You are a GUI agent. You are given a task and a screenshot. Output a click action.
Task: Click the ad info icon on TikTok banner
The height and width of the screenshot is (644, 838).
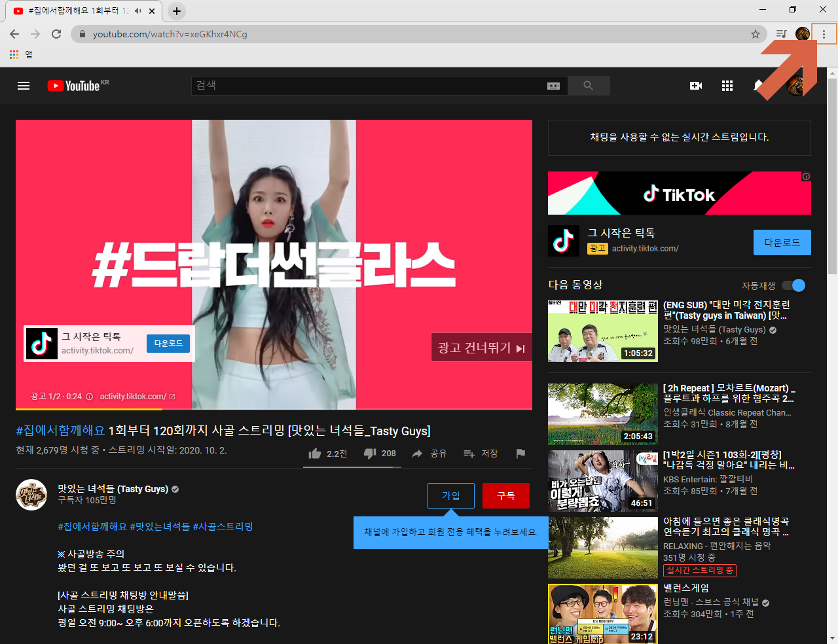806,177
